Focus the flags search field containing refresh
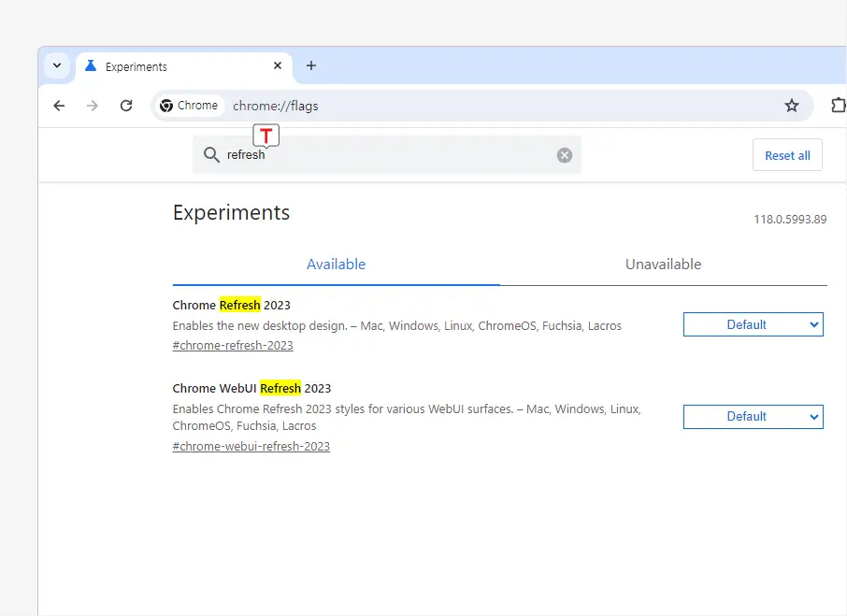The image size is (847, 616). (x=389, y=155)
